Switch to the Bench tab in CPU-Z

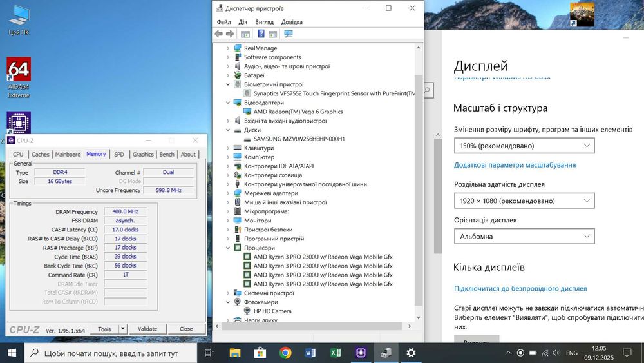pos(167,154)
